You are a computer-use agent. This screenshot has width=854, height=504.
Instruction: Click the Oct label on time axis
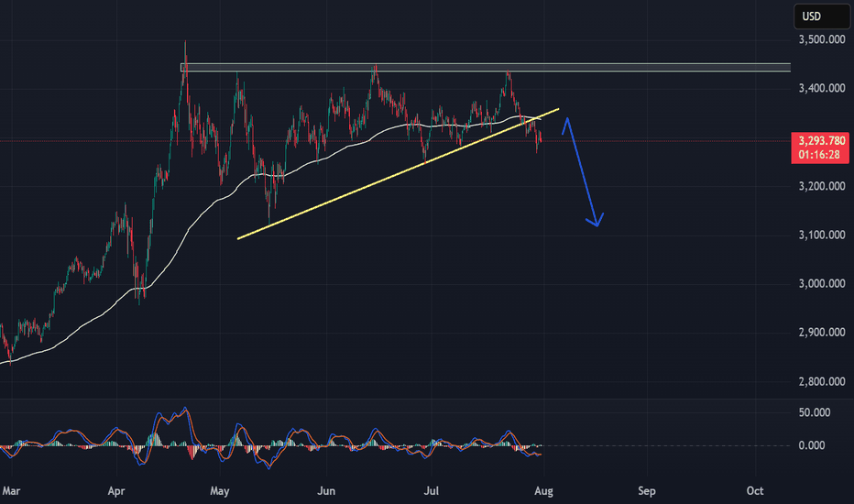[x=755, y=491]
